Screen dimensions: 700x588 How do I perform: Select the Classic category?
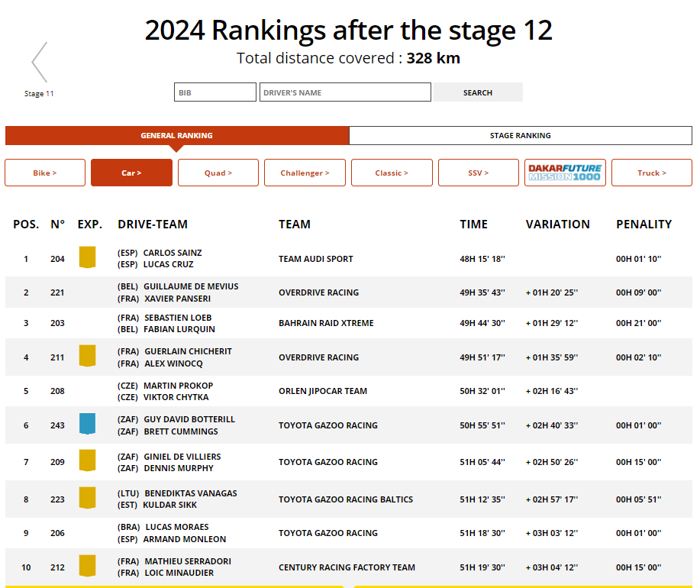(392, 173)
